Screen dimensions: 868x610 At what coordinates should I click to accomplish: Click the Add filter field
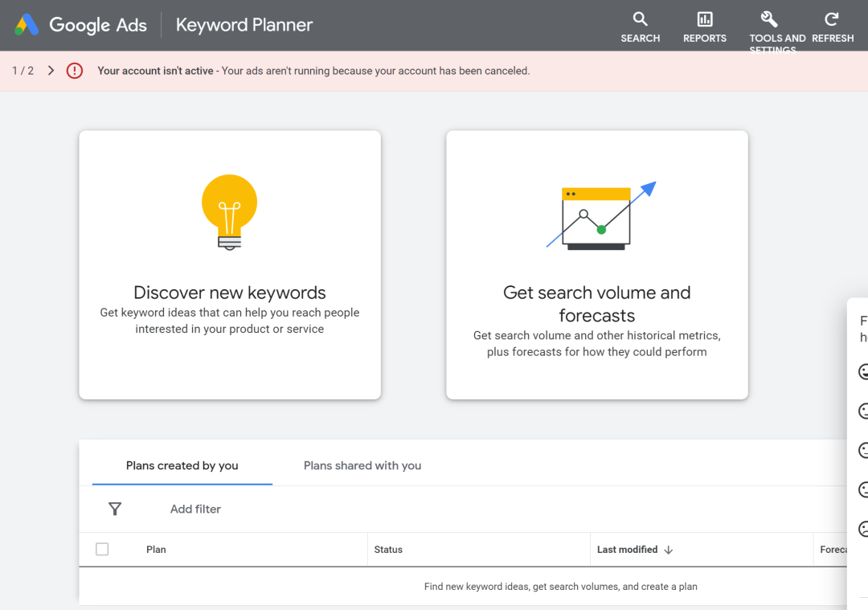click(x=195, y=509)
